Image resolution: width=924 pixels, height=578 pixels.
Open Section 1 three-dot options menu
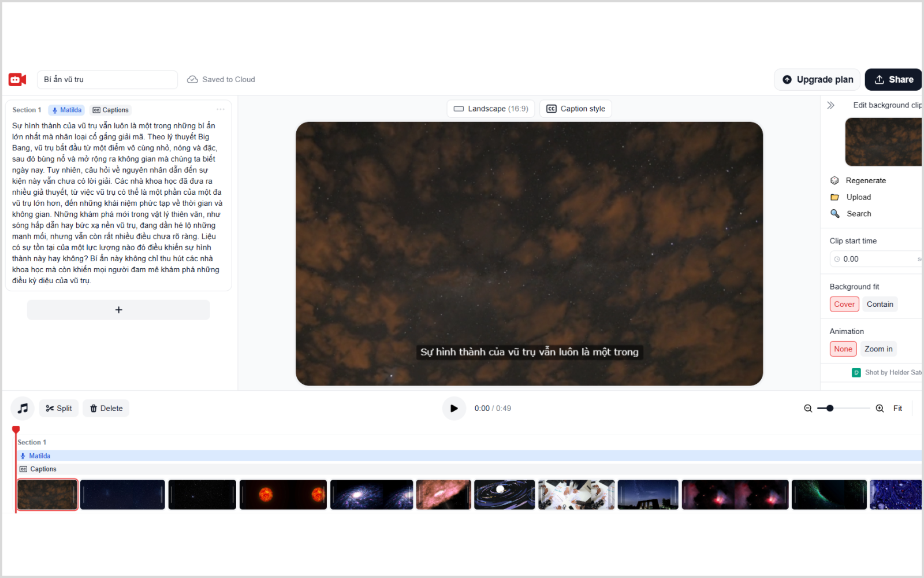(x=221, y=110)
